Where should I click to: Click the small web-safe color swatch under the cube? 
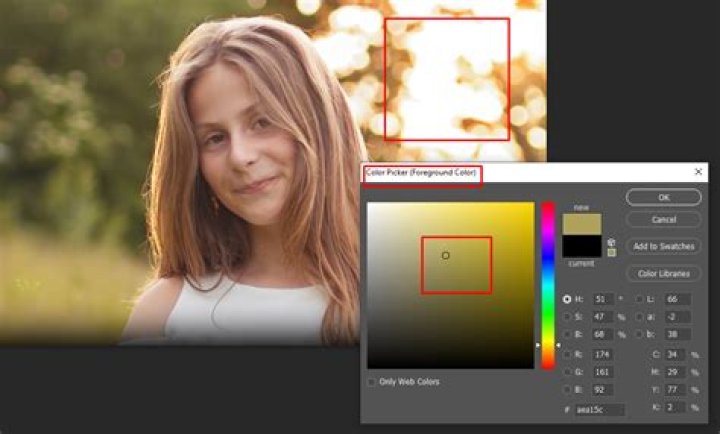tap(611, 252)
